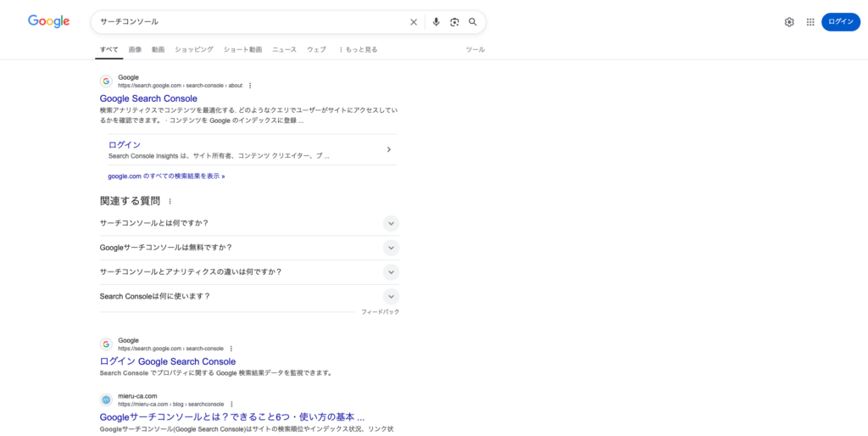Open three-dot menu beside search-console › about URL
Viewport: 868px width, 436px height.
(250, 86)
